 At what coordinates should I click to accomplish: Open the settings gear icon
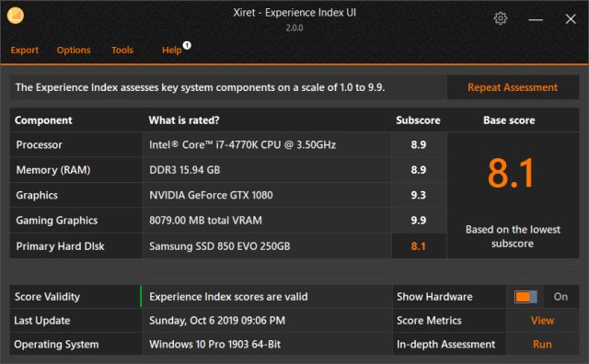point(501,18)
